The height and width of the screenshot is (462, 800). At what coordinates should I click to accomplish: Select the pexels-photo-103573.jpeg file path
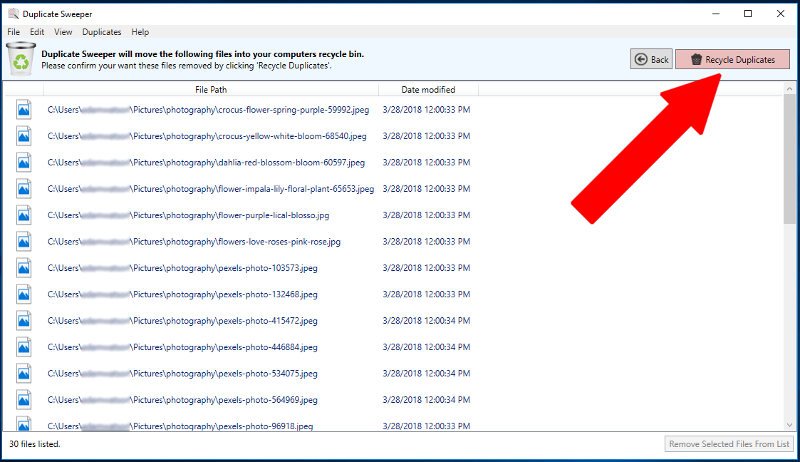pyautogui.click(x=183, y=268)
